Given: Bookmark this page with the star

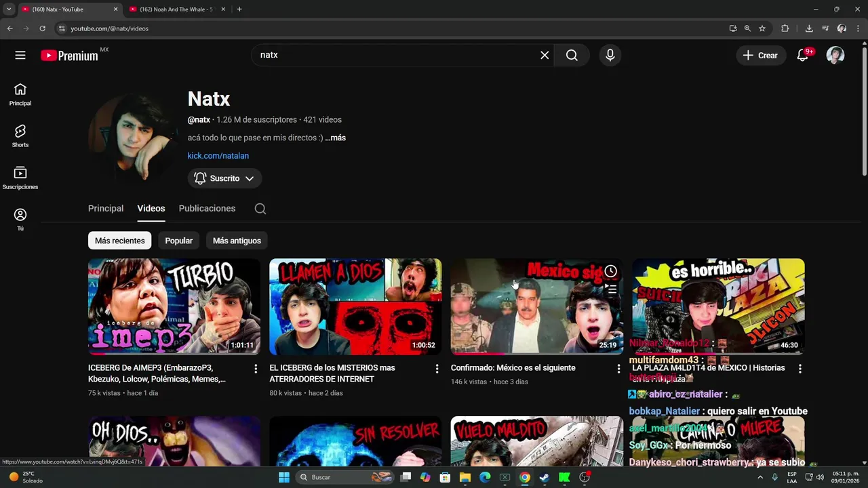Looking at the screenshot, I should coord(762,28).
